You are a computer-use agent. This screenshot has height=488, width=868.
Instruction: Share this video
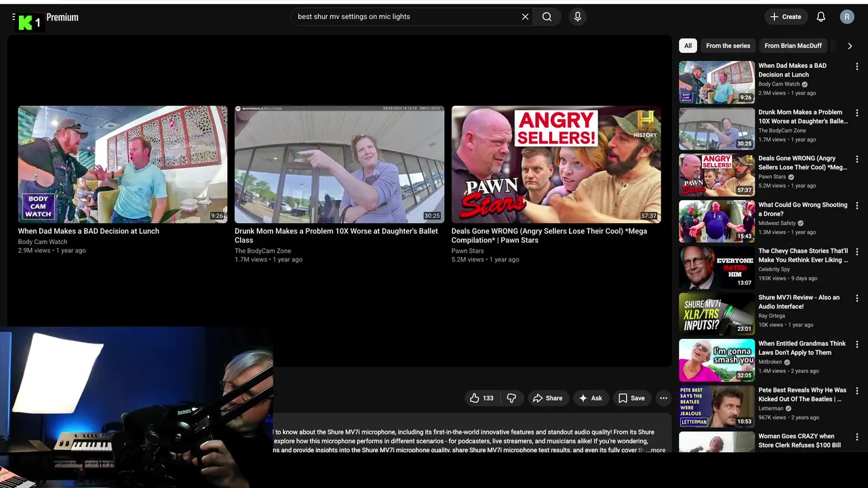point(547,398)
